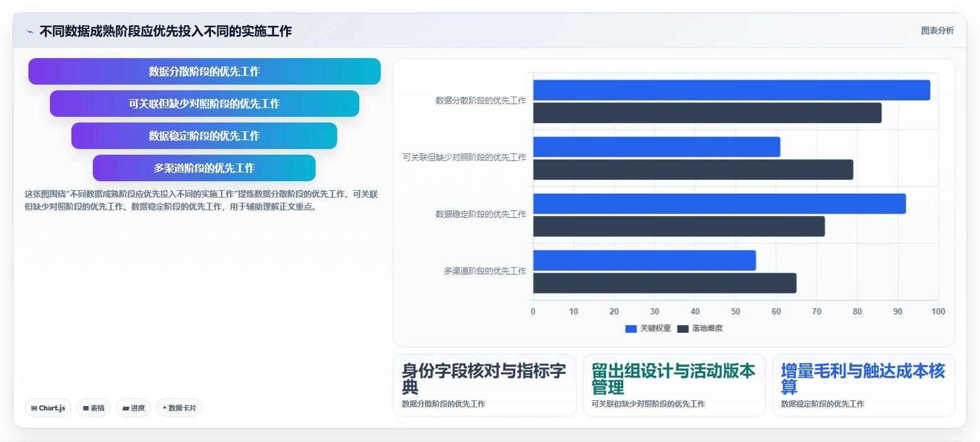Click the x-axis tick value 100

click(938, 311)
